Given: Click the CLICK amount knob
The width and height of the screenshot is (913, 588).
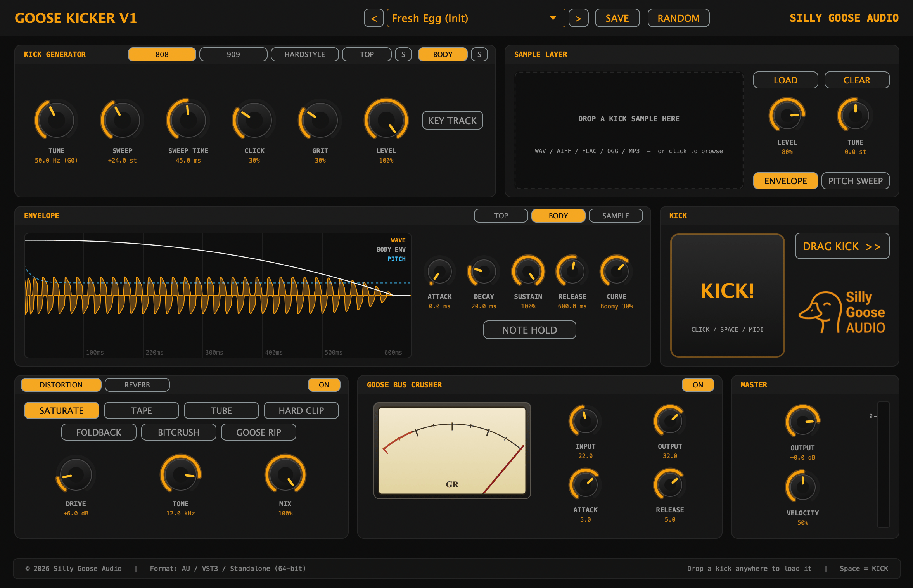Looking at the screenshot, I should tap(254, 120).
